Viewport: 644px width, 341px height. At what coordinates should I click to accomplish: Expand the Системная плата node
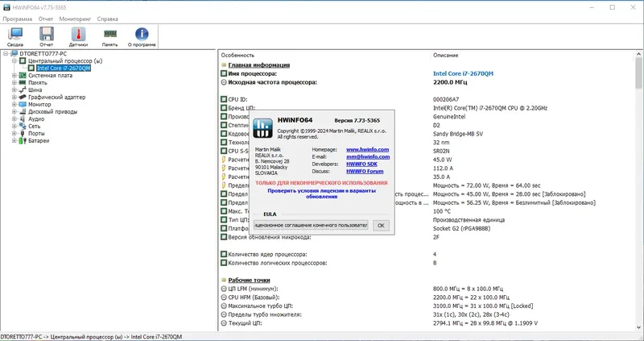click(x=14, y=75)
